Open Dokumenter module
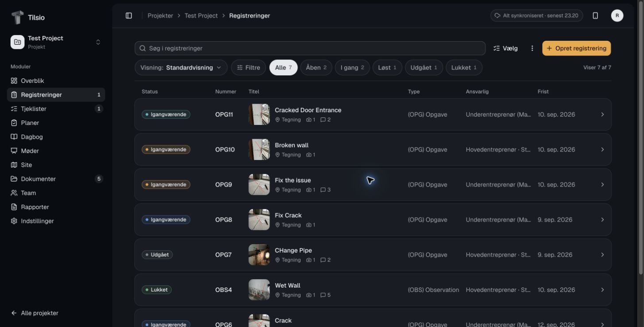The height and width of the screenshot is (327, 644). 56,179
